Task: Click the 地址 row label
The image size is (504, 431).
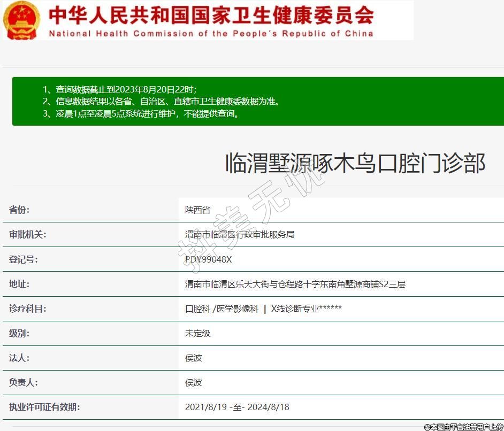Action: pos(19,284)
